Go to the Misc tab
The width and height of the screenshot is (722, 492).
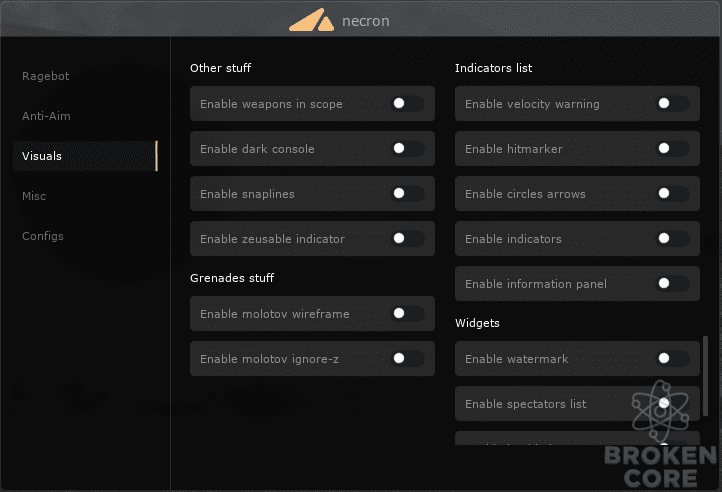(x=34, y=196)
